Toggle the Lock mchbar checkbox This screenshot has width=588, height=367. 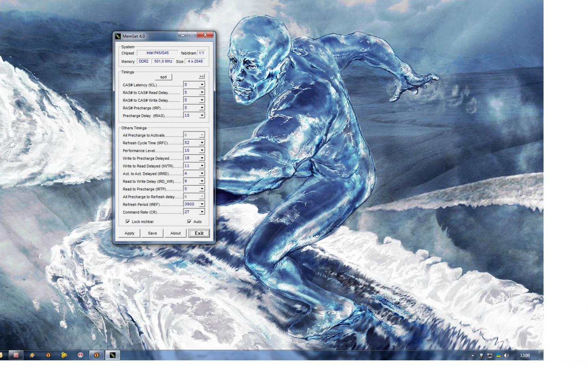127,222
